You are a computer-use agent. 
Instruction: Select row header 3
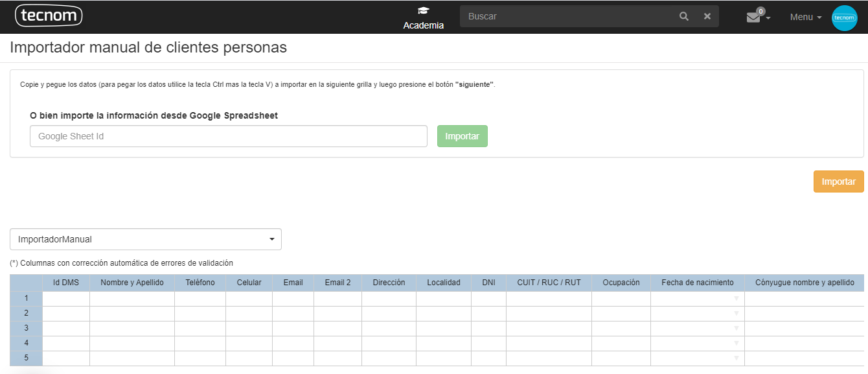(27, 329)
